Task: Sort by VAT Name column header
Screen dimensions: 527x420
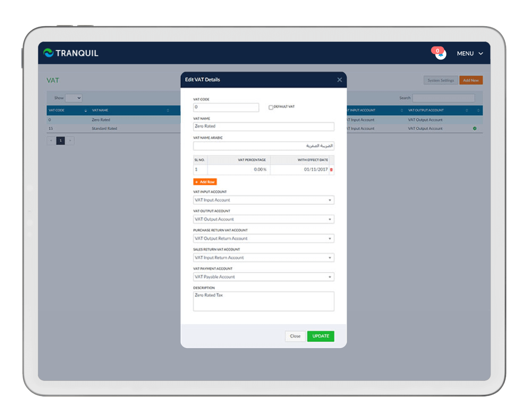Action: point(130,110)
